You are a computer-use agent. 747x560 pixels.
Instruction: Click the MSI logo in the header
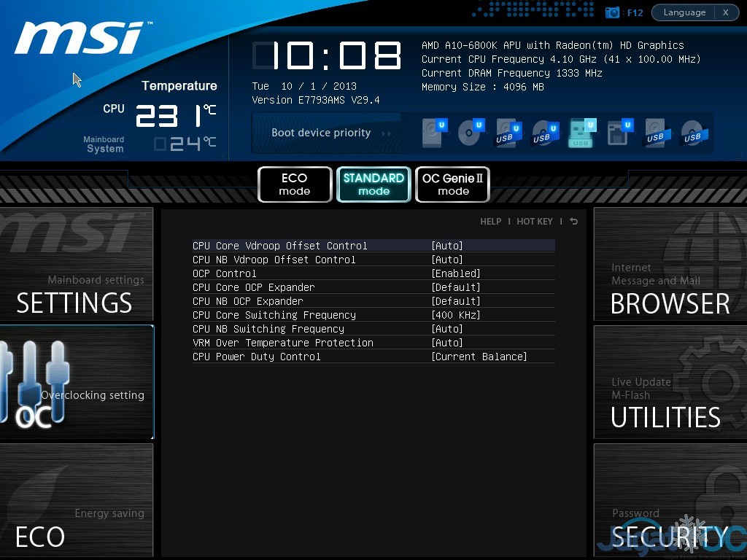pyautogui.click(x=82, y=38)
